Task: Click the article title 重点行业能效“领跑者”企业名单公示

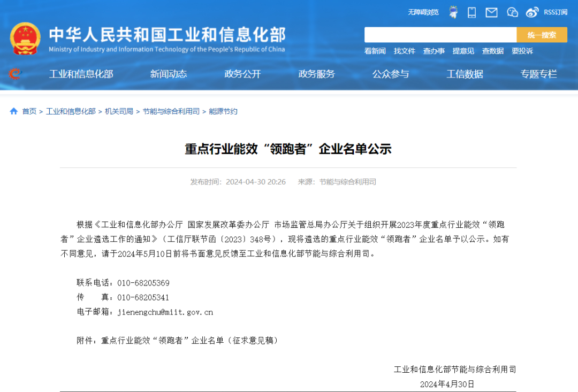Action: (288, 149)
